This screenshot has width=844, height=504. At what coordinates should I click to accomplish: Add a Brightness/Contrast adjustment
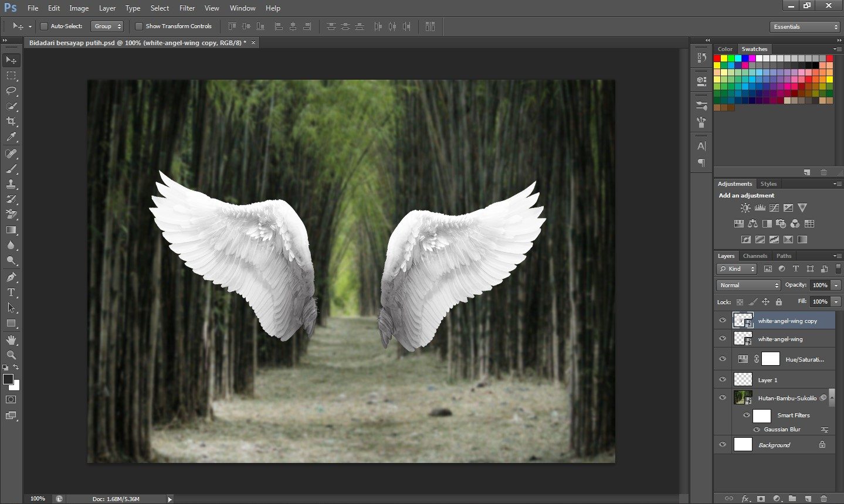coord(745,208)
